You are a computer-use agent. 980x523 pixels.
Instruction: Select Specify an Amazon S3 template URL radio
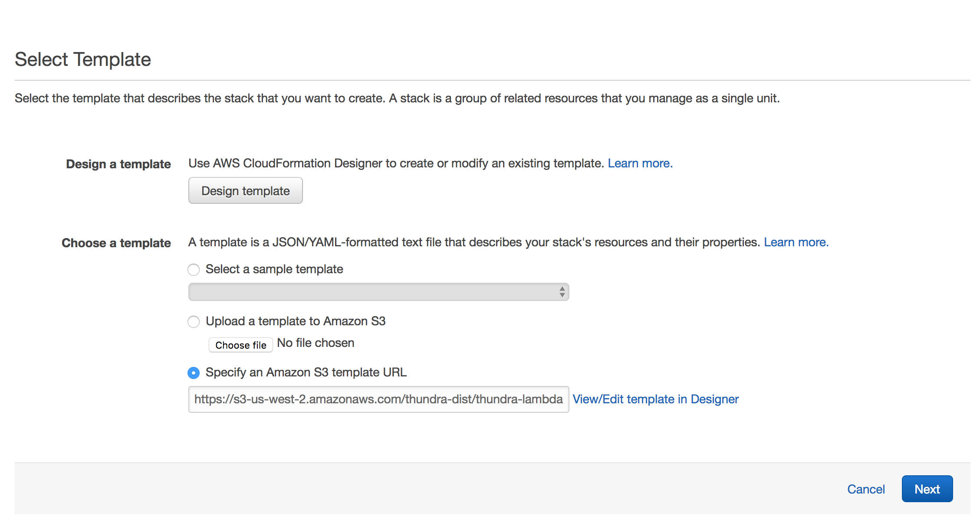point(194,373)
